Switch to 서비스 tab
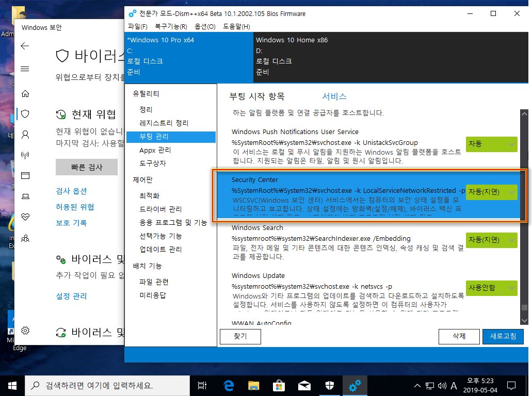 tap(334, 96)
